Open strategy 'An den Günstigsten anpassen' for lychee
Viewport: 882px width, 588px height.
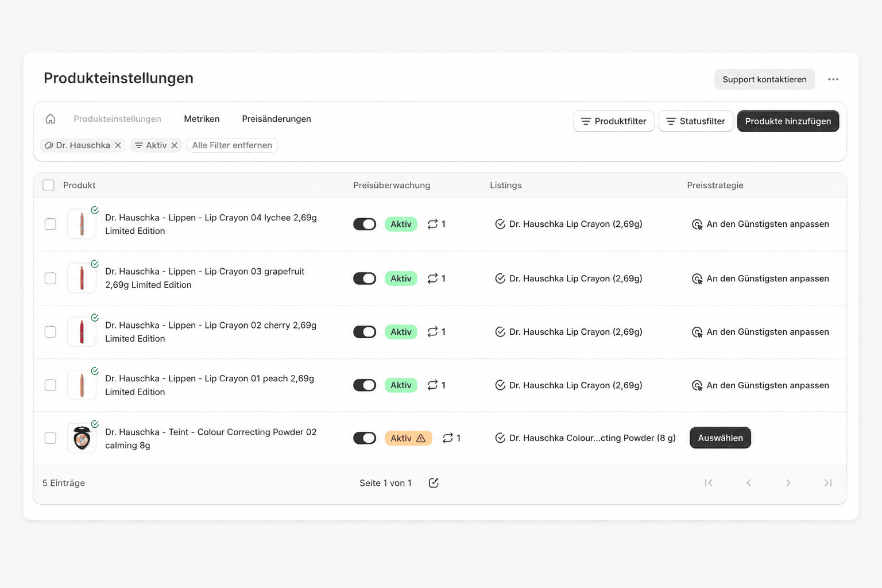[768, 224]
